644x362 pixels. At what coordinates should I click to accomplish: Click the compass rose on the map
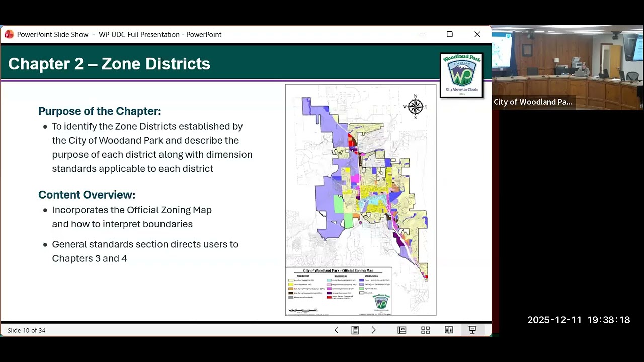[415, 106]
